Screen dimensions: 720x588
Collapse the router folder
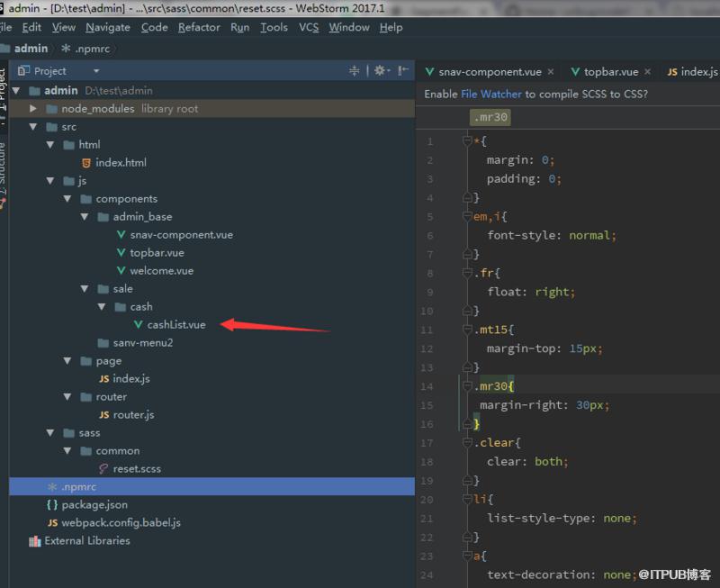pos(67,396)
